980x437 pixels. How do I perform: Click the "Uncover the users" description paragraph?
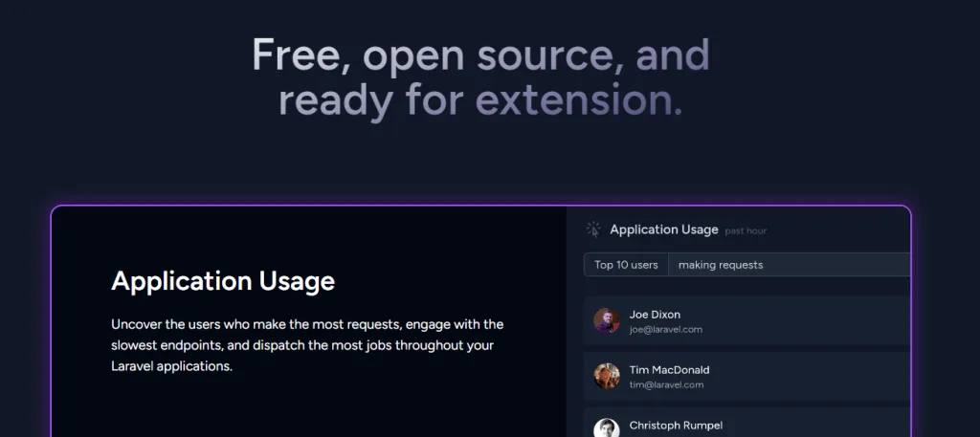(x=306, y=345)
